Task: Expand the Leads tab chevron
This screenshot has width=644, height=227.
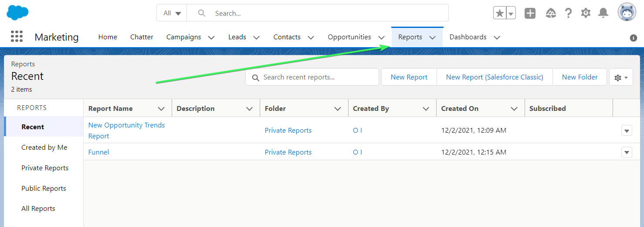Action: tap(257, 38)
